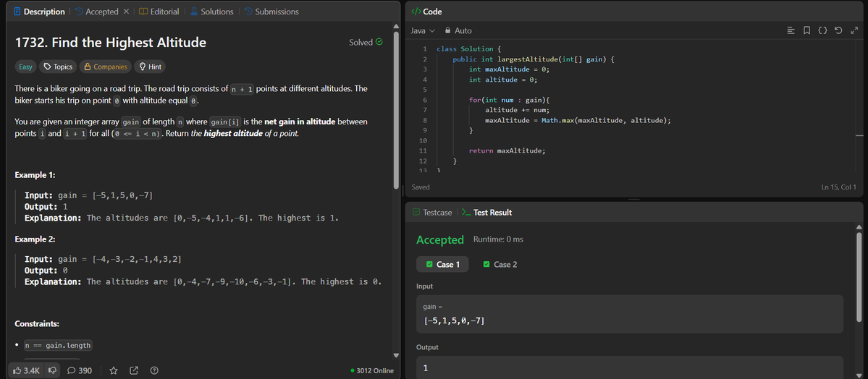Image resolution: width=868 pixels, height=379 pixels.
Task: Open the Java language dropdown
Action: tap(423, 30)
